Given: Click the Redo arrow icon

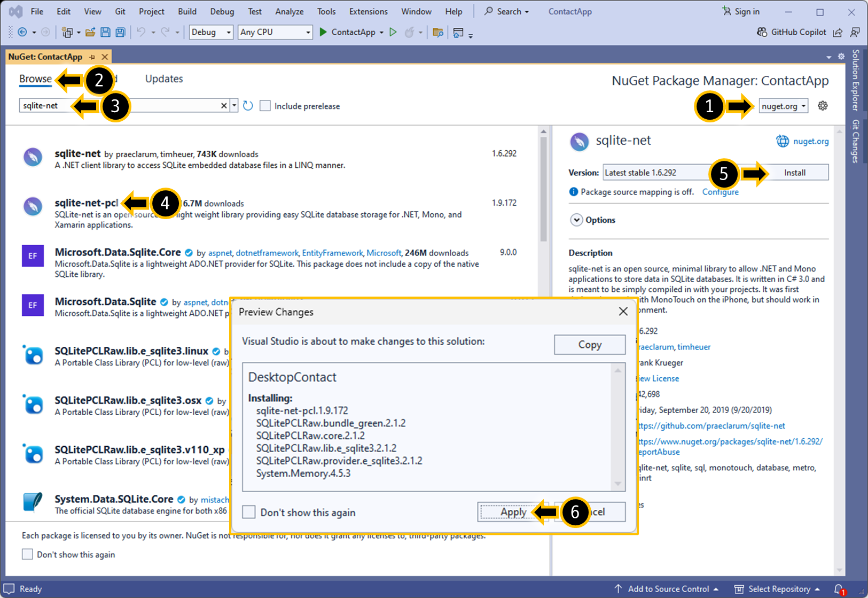Looking at the screenshot, I should 166,32.
